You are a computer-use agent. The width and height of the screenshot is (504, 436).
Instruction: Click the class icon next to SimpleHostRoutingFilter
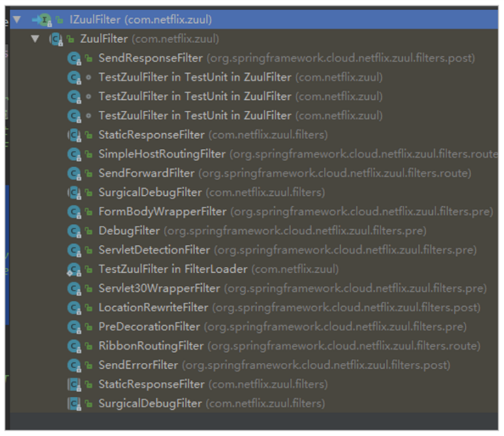coord(74,155)
